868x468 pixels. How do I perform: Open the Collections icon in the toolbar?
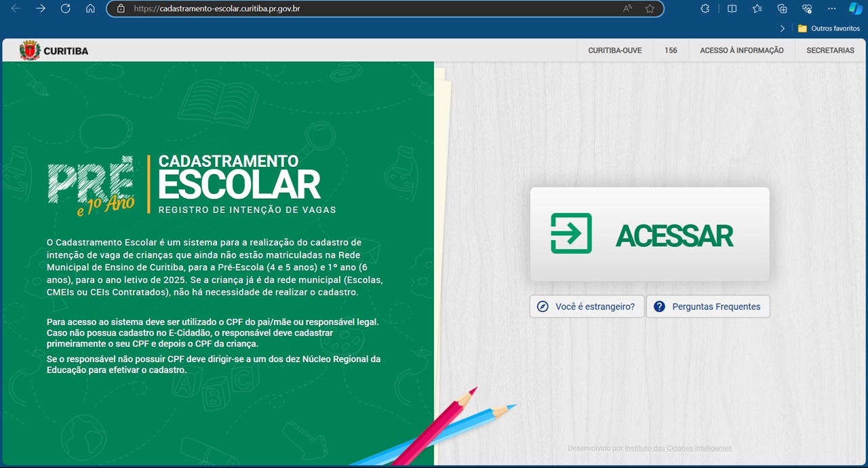(x=782, y=9)
